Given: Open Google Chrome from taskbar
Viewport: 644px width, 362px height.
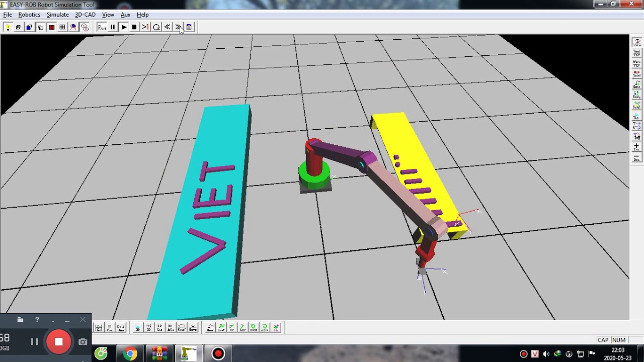Looking at the screenshot, I should click(x=130, y=354).
